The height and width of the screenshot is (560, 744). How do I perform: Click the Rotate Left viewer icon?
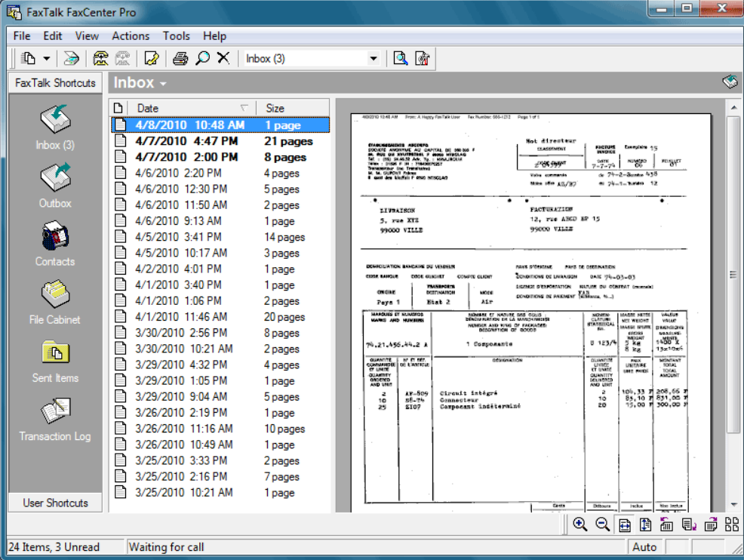[666, 525]
